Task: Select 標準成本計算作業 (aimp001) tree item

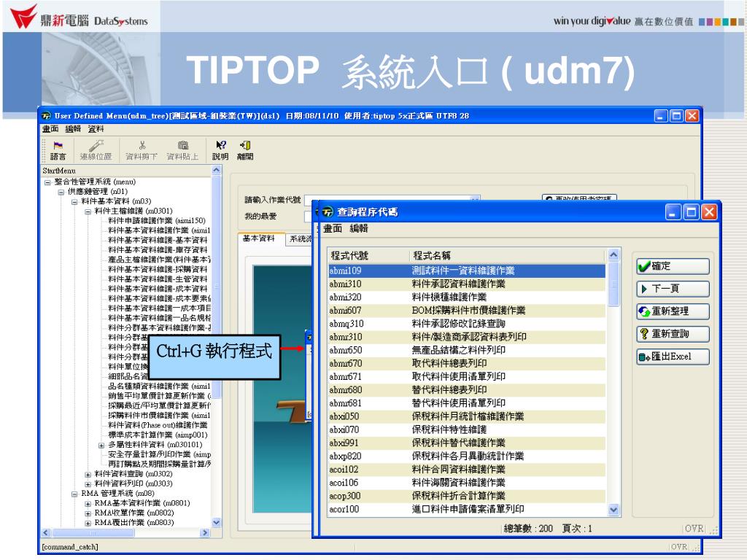Action: [x=158, y=435]
